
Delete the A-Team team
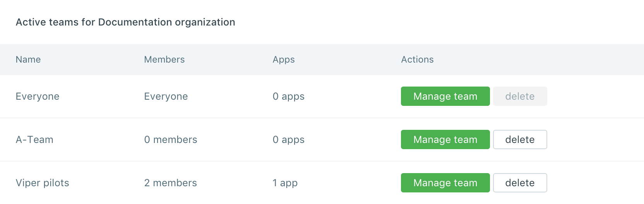coord(520,139)
